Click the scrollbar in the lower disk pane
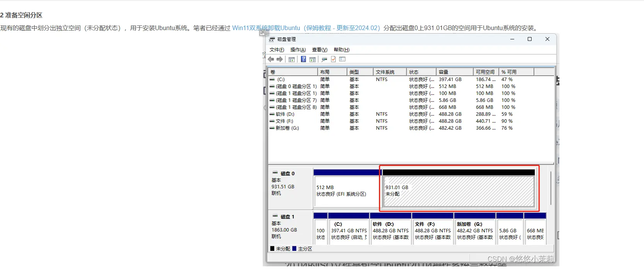This screenshot has height=269, width=644. coord(551,188)
